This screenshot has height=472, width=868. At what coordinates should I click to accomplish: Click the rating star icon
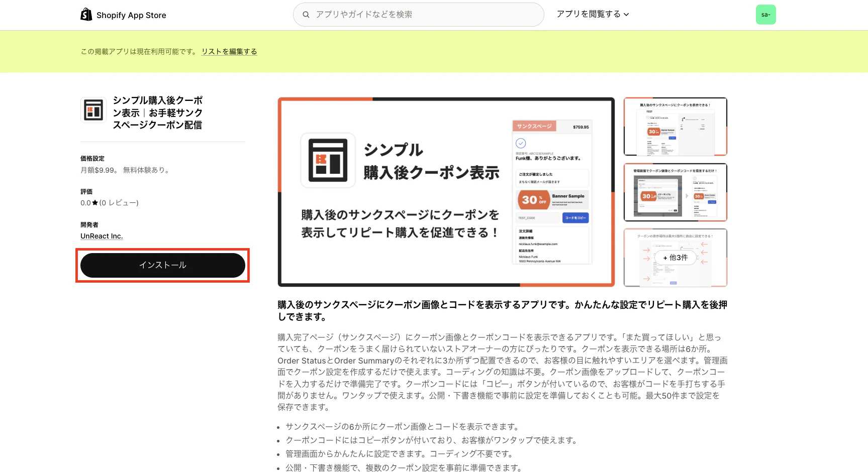coord(95,203)
